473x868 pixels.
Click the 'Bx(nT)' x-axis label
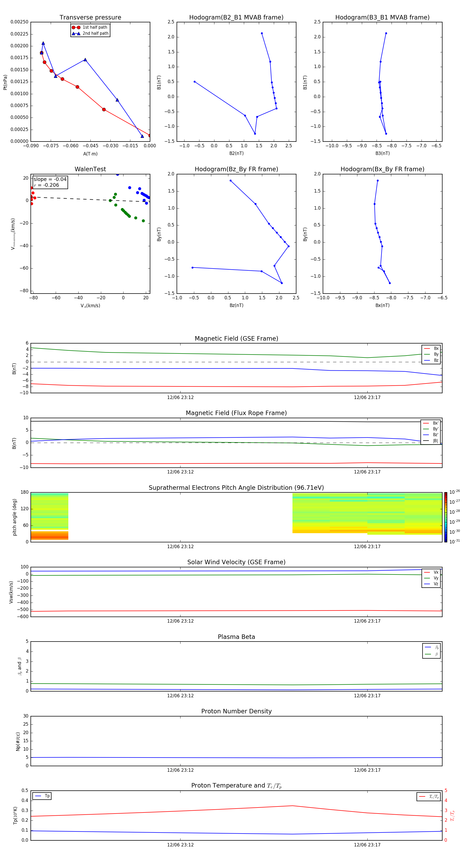point(382,305)
